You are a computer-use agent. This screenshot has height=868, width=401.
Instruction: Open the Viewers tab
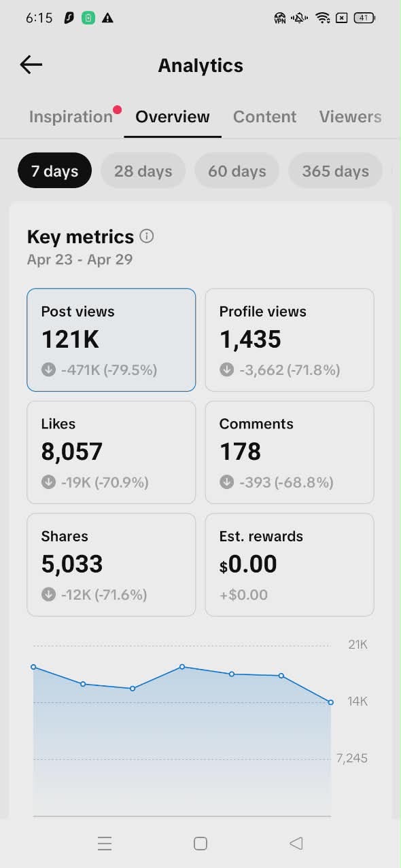(x=350, y=117)
